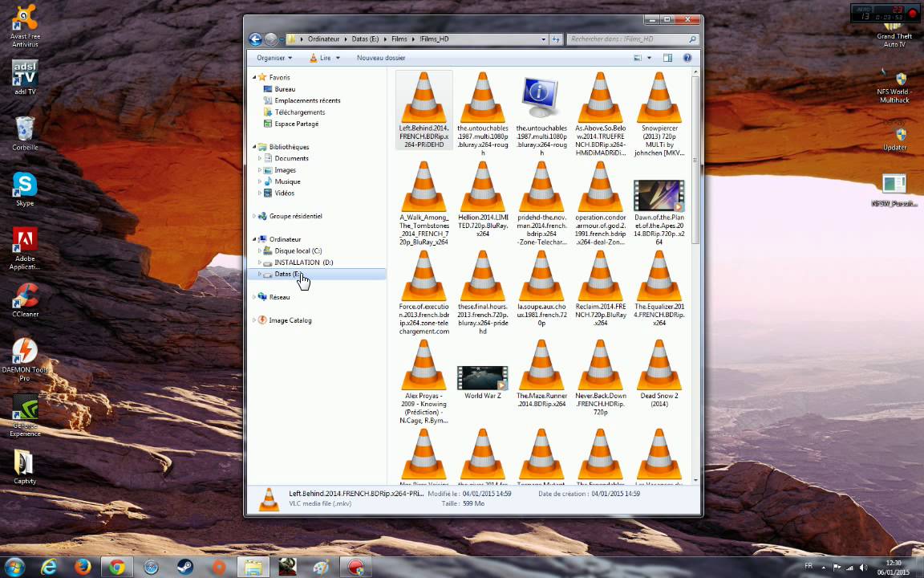Viewport: 924px width, 578px height.
Task: Open DAEMON Tools Pro desktop shortcut
Action: click(24, 360)
